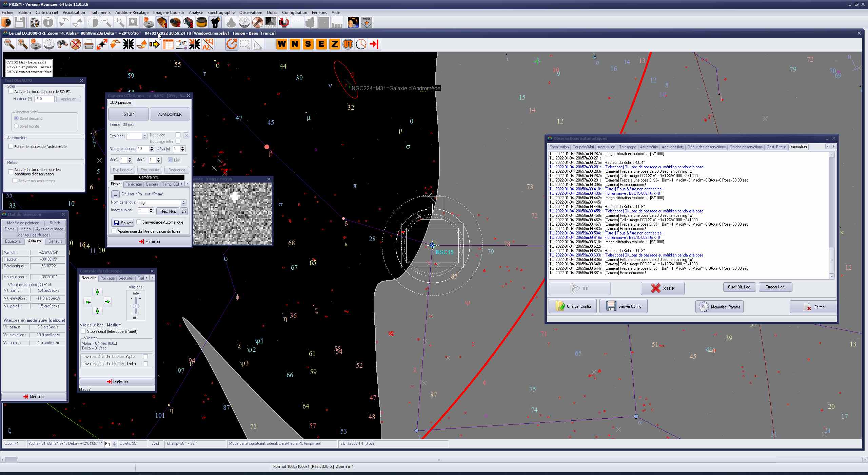Increase the Nbre de boucles stepper

pos(152,147)
